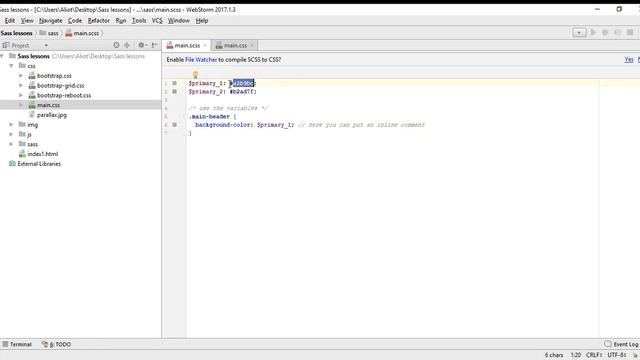Click main.scss in the breadcrumb

click(82, 33)
